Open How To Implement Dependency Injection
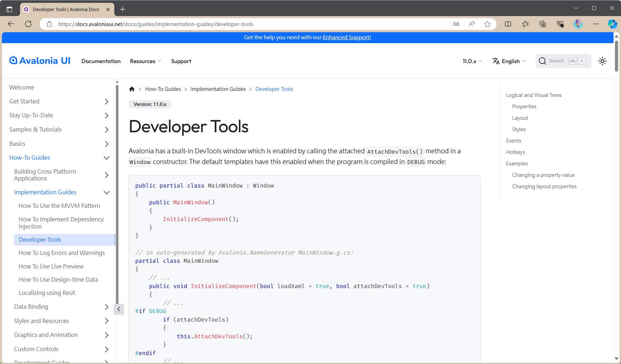 tap(61, 223)
